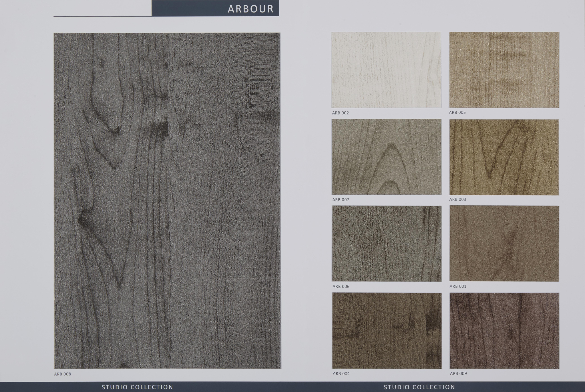The height and width of the screenshot is (392, 585).
Task: Click the ARB 006 caption
Action: 341,286
